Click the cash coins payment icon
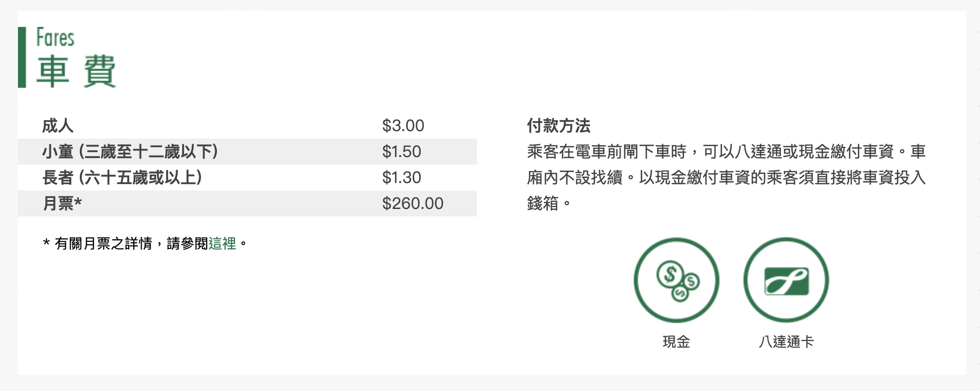The image size is (980, 391). (676, 280)
